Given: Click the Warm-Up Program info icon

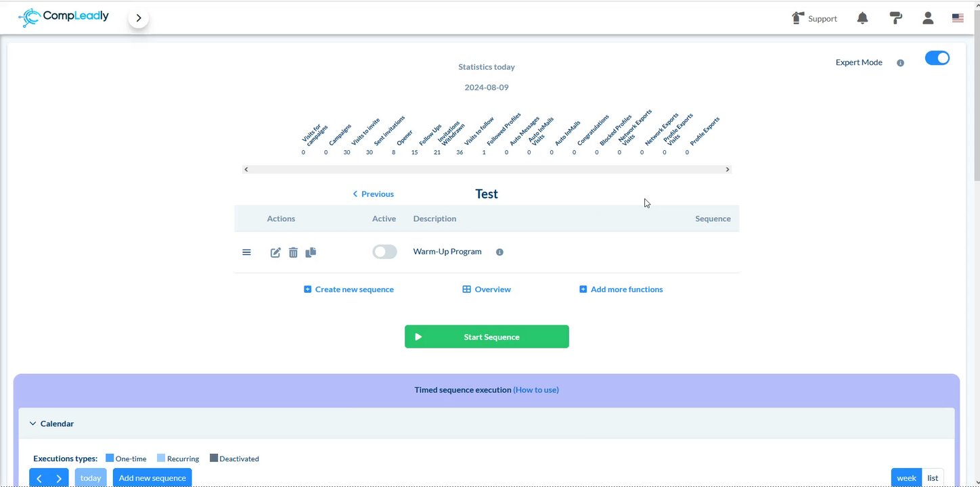Looking at the screenshot, I should click(x=499, y=252).
